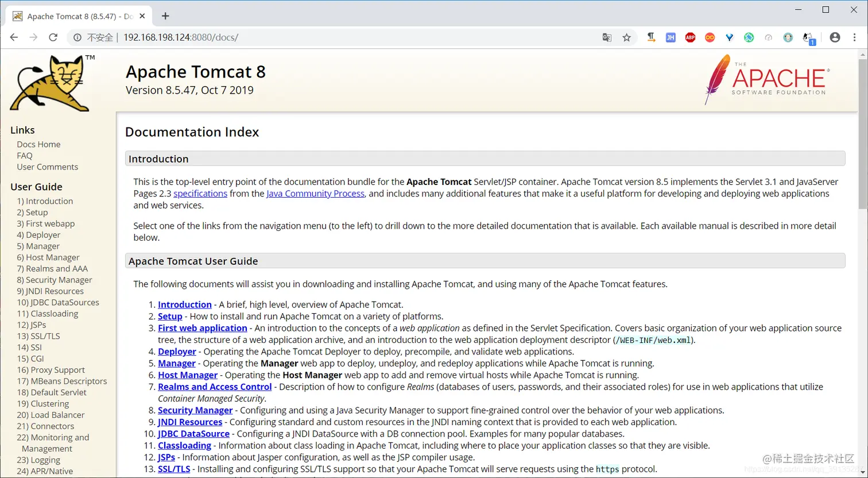The image size is (868, 478).
Task: Select the Apache Tomcat 8 (8.5.47) tab
Action: click(x=79, y=16)
